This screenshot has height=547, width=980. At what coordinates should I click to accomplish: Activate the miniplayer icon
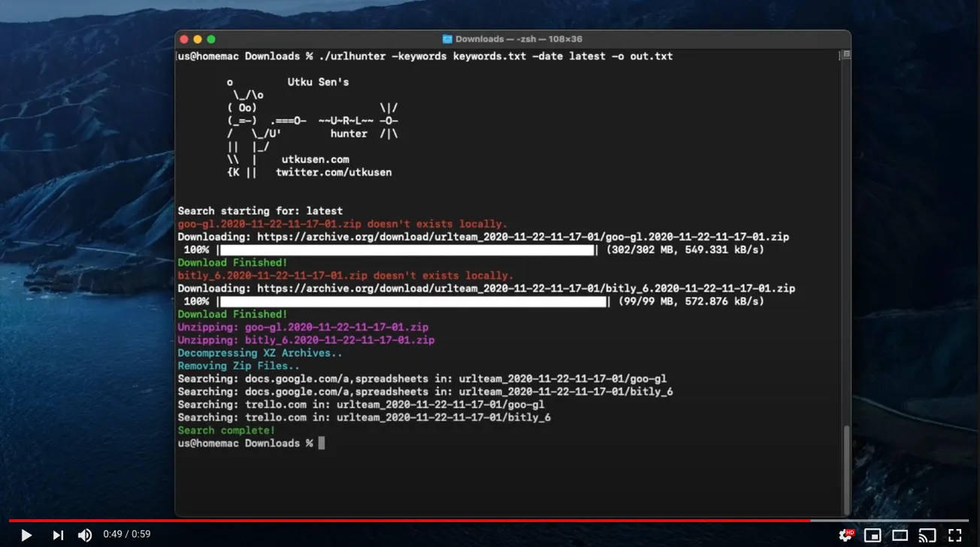873,535
